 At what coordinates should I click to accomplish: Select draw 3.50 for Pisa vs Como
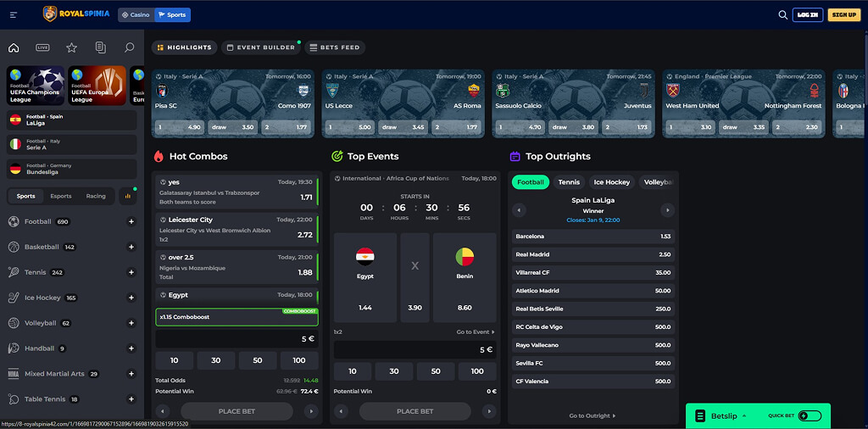point(232,127)
